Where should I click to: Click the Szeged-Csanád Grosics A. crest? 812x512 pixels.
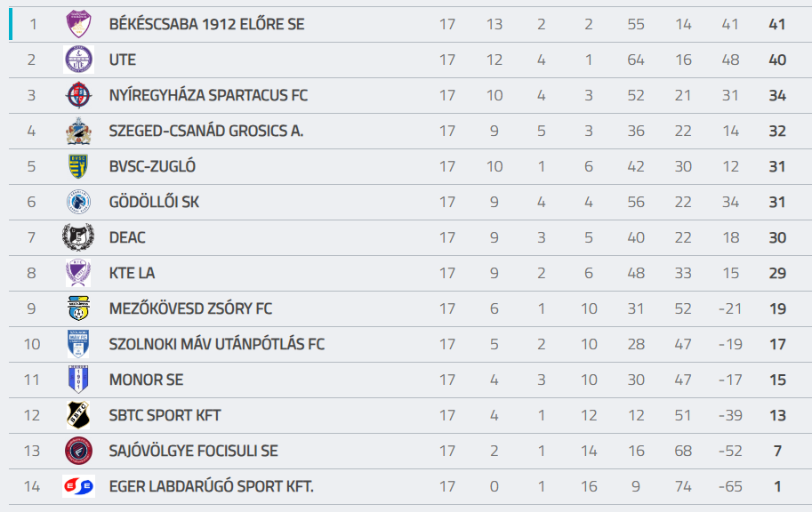(x=78, y=131)
